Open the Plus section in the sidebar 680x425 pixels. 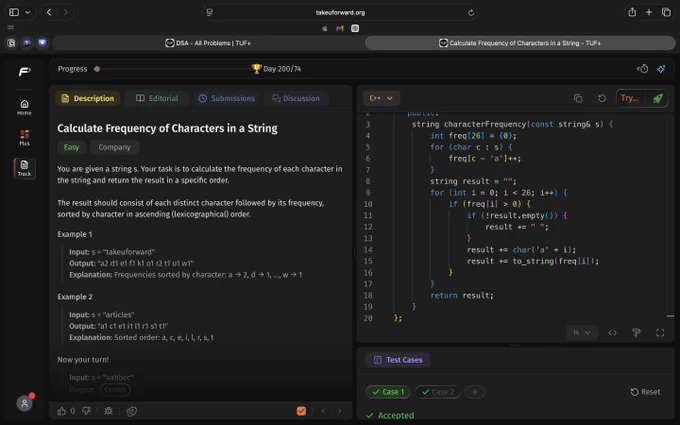tap(24, 137)
